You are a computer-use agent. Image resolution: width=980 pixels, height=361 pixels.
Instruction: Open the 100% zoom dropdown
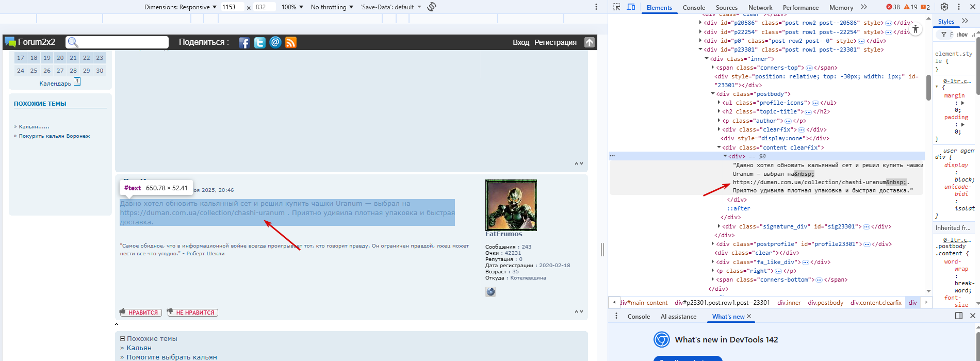point(292,7)
